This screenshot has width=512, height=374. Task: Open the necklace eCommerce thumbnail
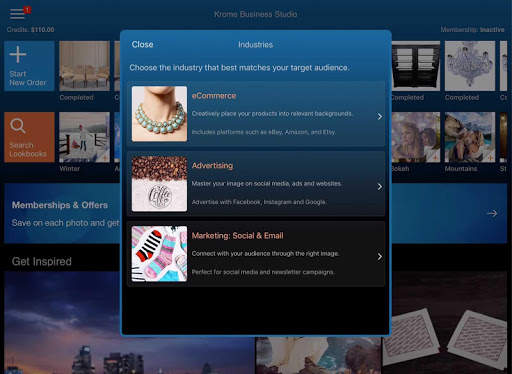(159, 114)
